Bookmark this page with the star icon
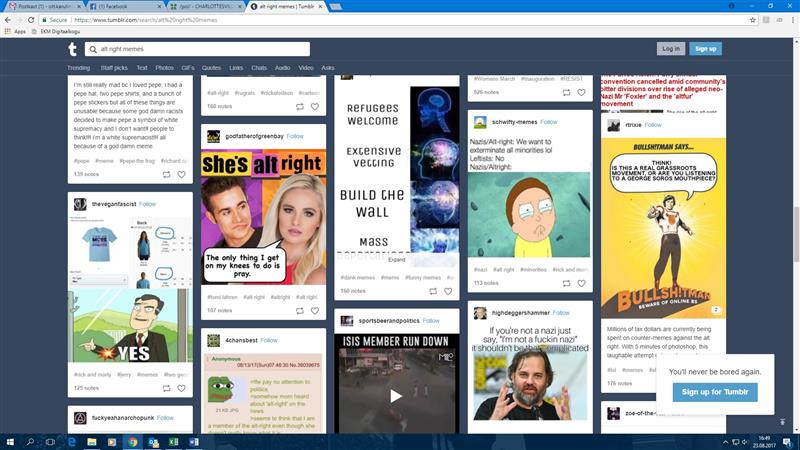Image resolution: width=800 pixels, height=450 pixels. [x=752, y=19]
